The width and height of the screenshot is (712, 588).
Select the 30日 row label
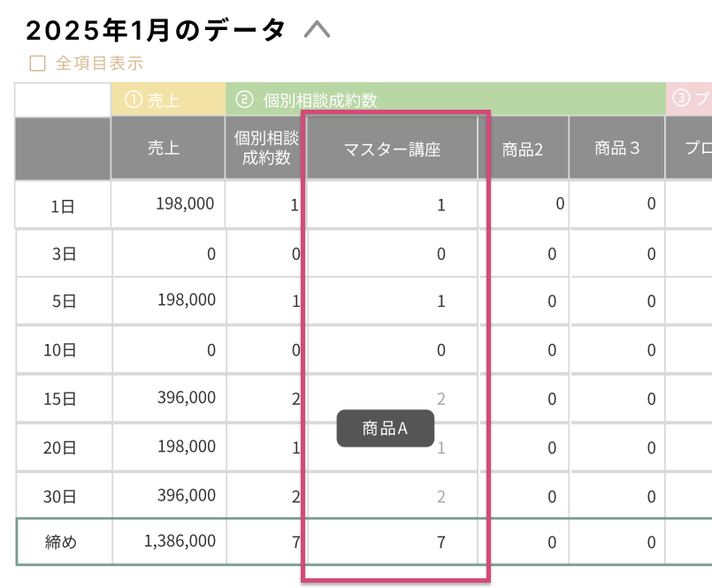(x=63, y=496)
